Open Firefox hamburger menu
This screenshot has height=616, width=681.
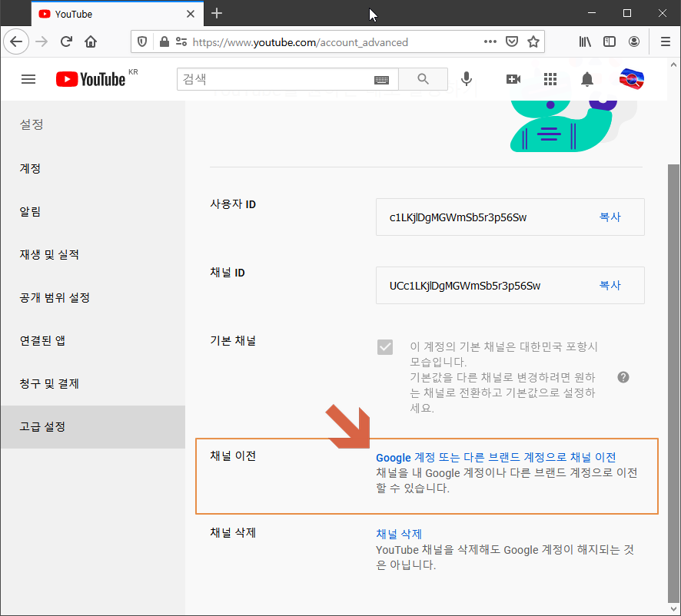point(666,41)
